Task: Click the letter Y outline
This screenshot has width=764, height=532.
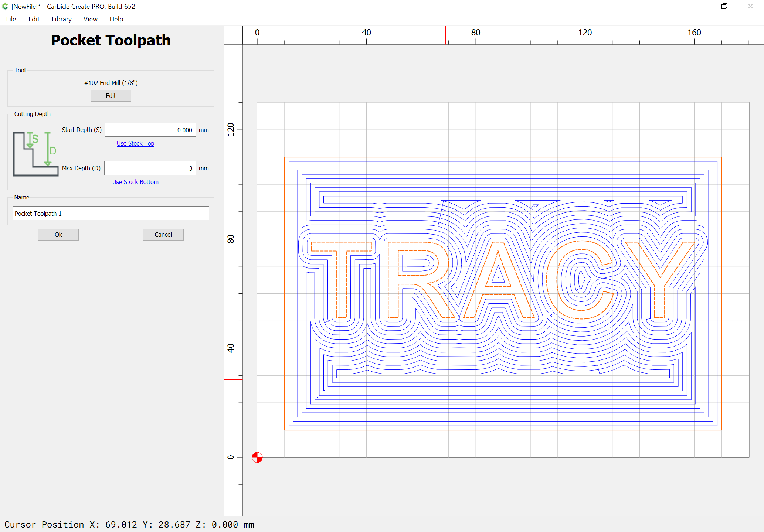Action: pos(660,280)
